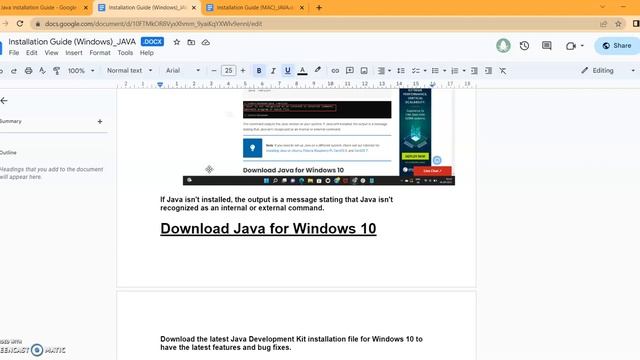The image size is (640, 360).
Task: Open spelling and grammar check
Action: coord(42,71)
